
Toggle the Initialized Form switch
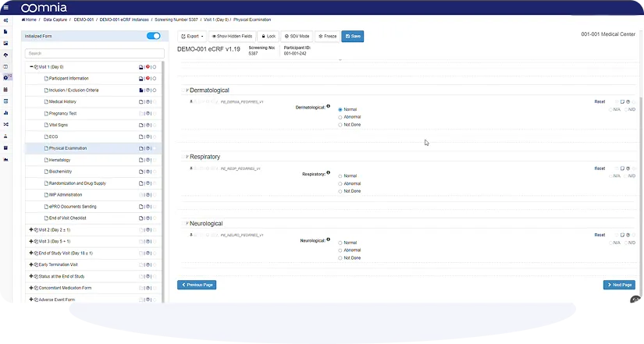point(153,36)
